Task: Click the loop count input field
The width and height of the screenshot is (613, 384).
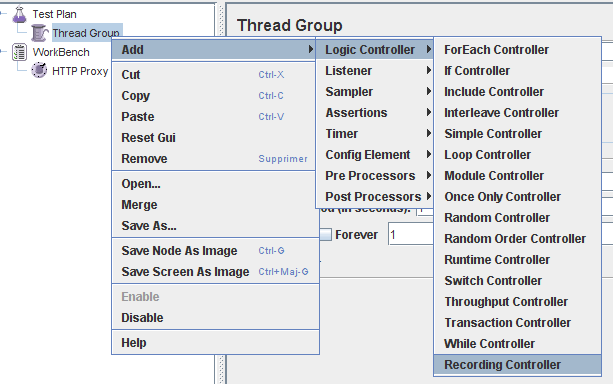Action: pyautogui.click(x=410, y=235)
